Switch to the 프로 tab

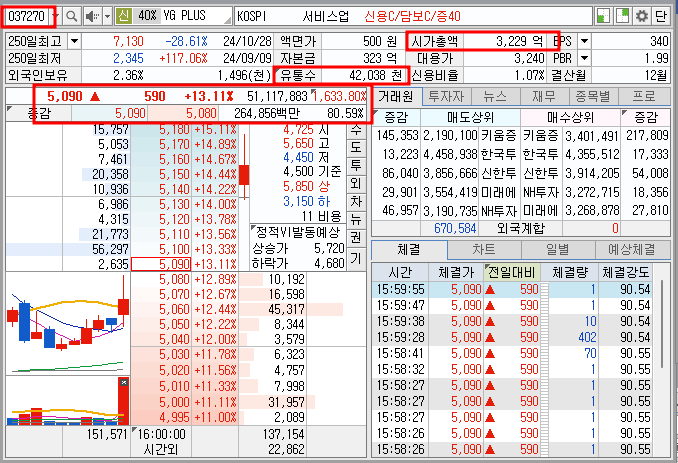click(x=643, y=96)
